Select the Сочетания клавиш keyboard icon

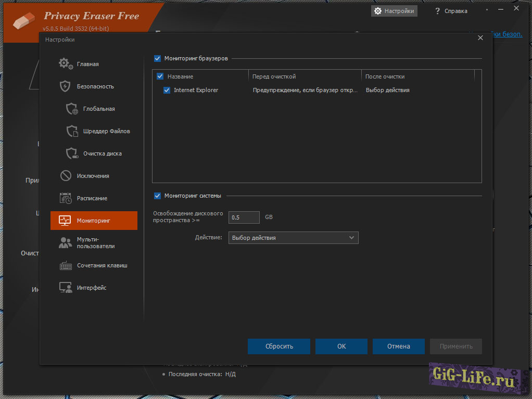click(66, 265)
